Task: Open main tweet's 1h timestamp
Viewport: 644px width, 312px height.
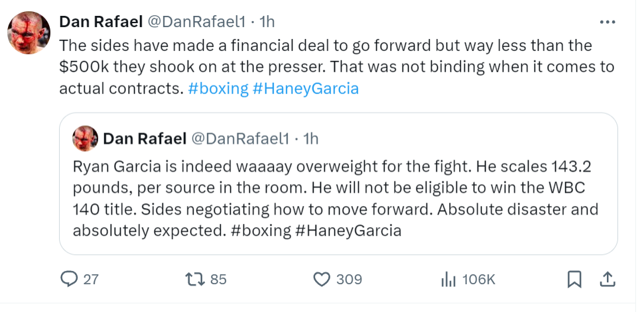Action: [267, 22]
